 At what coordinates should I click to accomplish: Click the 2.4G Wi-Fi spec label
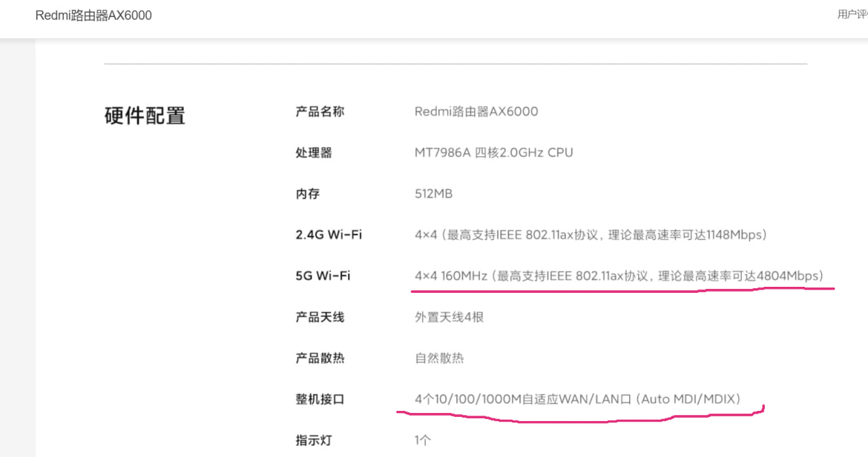point(328,235)
